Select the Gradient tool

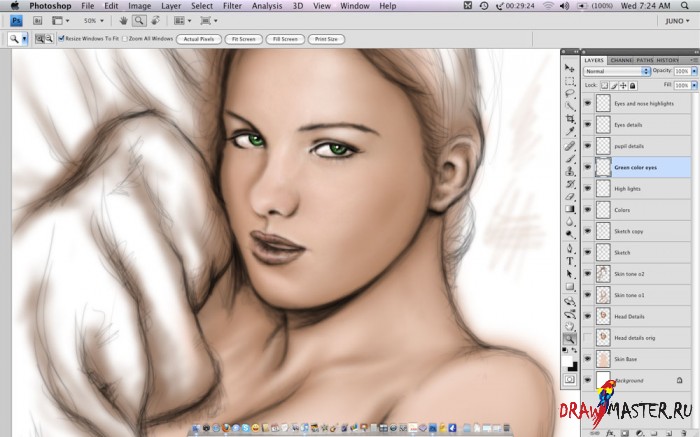click(x=570, y=208)
